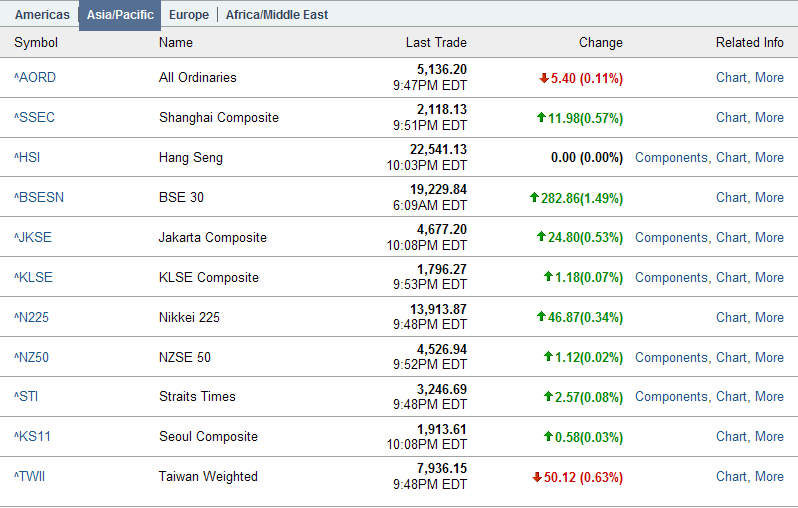Switch to the Americas tab
Viewport: 798px width, 508px height.
[42, 15]
